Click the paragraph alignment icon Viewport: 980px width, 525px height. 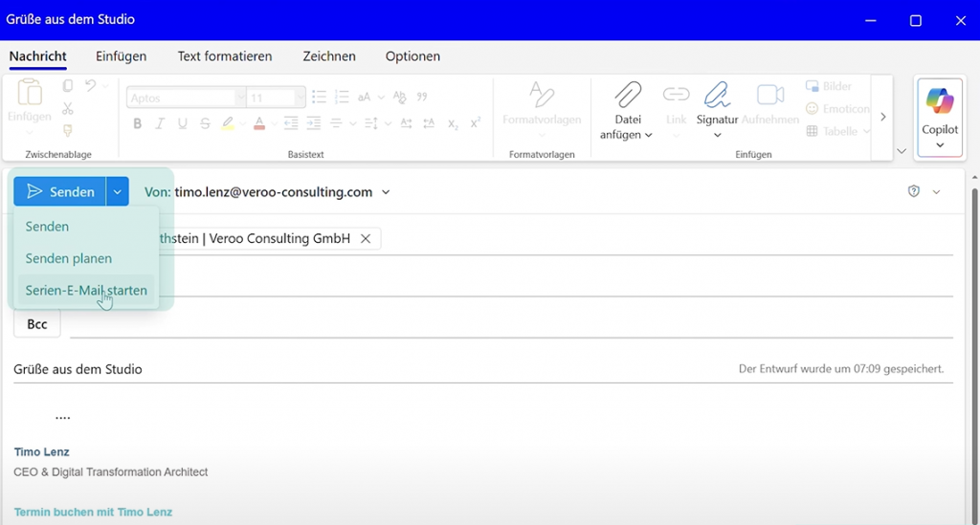pyautogui.click(x=336, y=123)
